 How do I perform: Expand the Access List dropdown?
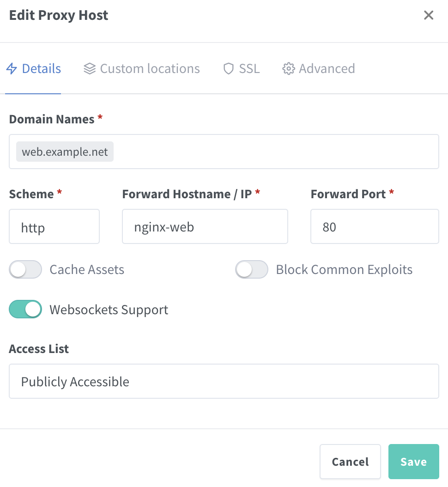[224, 381]
